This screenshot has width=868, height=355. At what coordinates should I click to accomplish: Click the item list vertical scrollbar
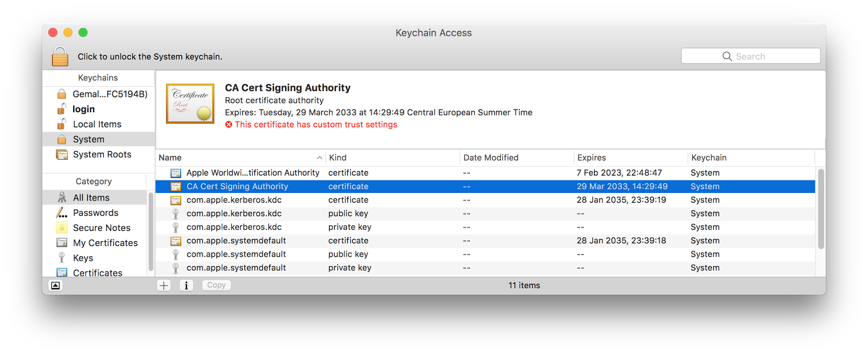tap(821, 209)
